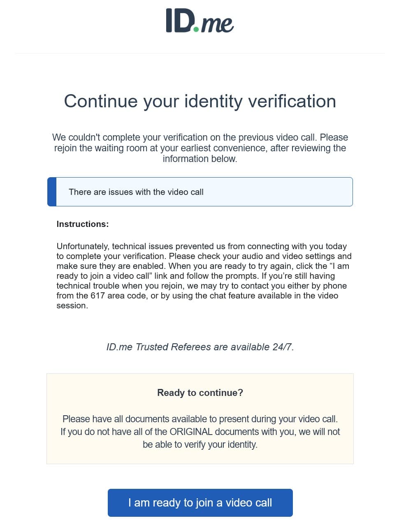Click the bold "Instructions:" label

tap(83, 224)
